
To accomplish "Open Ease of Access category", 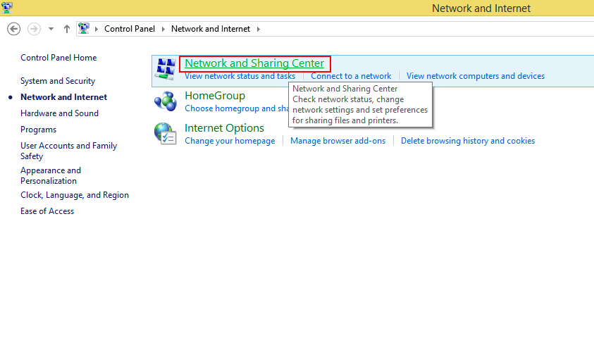I will tap(47, 211).
